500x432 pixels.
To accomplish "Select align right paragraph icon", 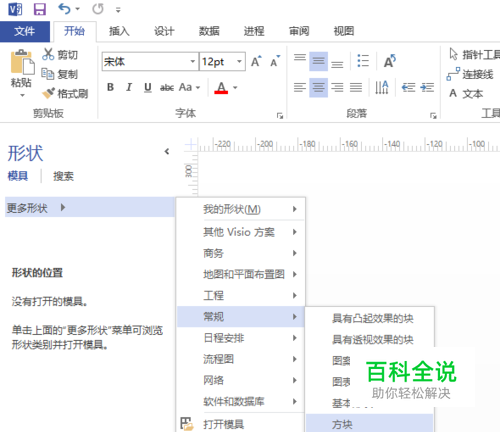I will coord(337,88).
